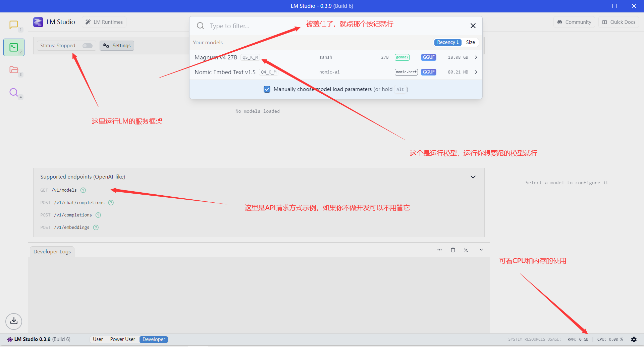Close the model picker with X
Image resolution: width=644 pixels, height=347 pixels.
pos(473,26)
